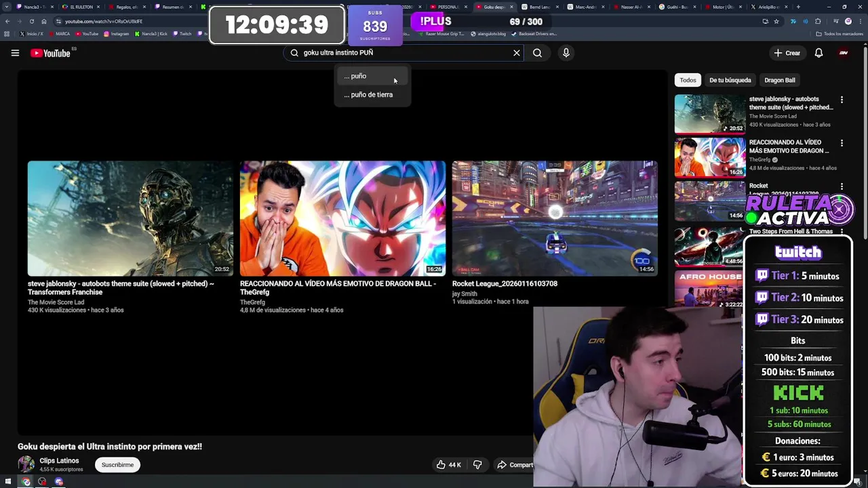Choose the '... puño' search suggestion
This screenshot has height=488, width=868.
372,76
